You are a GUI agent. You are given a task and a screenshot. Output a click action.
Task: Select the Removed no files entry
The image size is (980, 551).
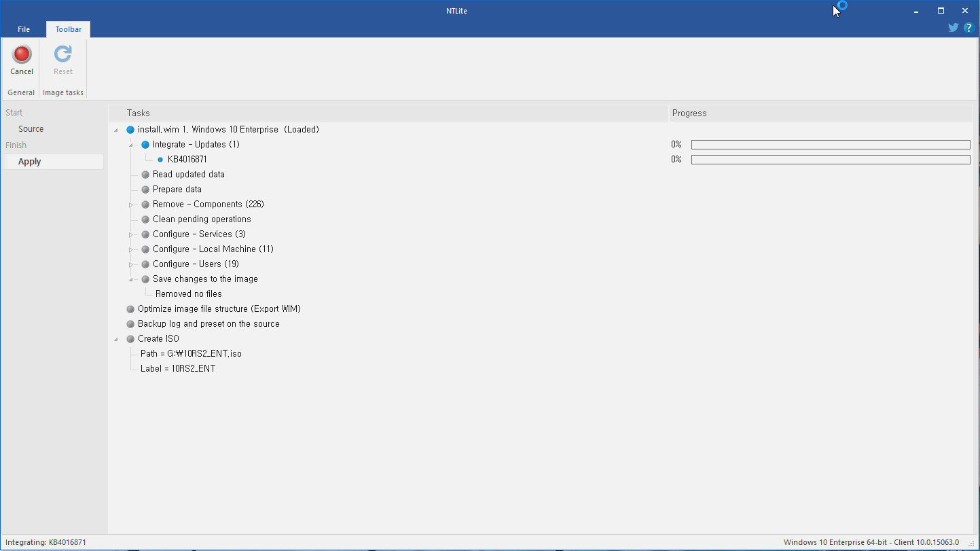tap(189, 294)
